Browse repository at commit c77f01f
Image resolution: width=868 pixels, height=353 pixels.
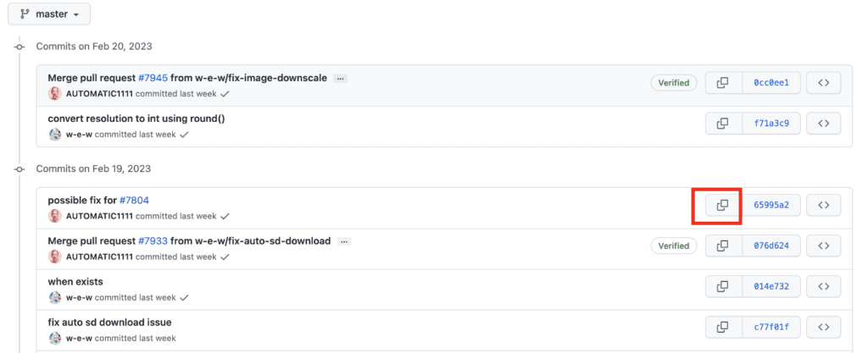[x=823, y=327]
